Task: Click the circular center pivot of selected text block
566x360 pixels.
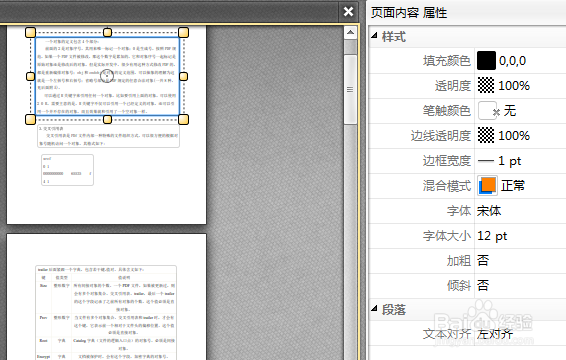Action: click(x=107, y=76)
